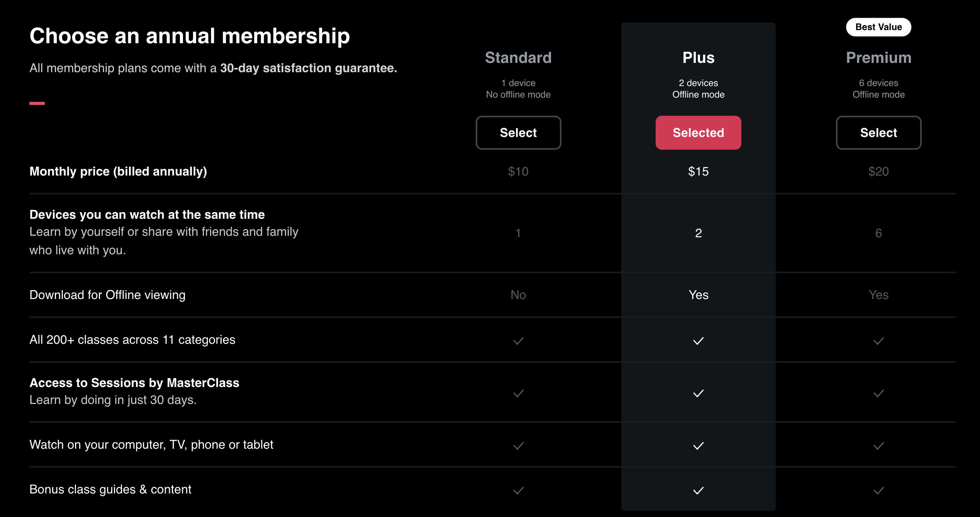Click Plus checkmark for All 200+ classes
This screenshot has height=517, width=980.
(698, 341)
